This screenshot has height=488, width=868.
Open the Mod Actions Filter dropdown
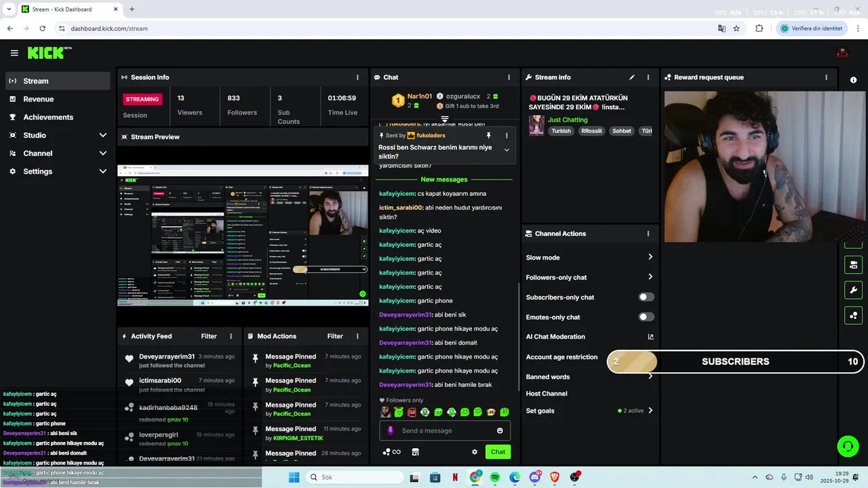point(335,336)
